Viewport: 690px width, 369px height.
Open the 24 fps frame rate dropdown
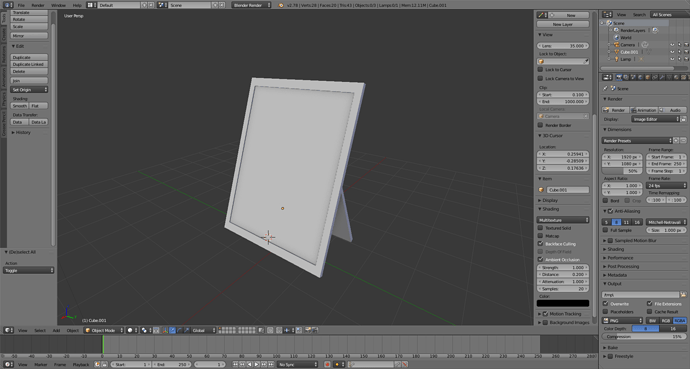click(667, 186)
